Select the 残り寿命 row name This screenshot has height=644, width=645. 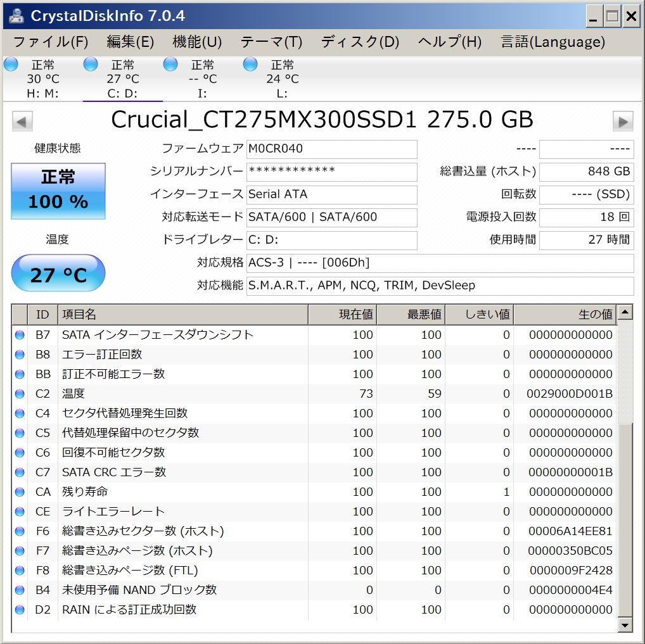coord(85,492)
